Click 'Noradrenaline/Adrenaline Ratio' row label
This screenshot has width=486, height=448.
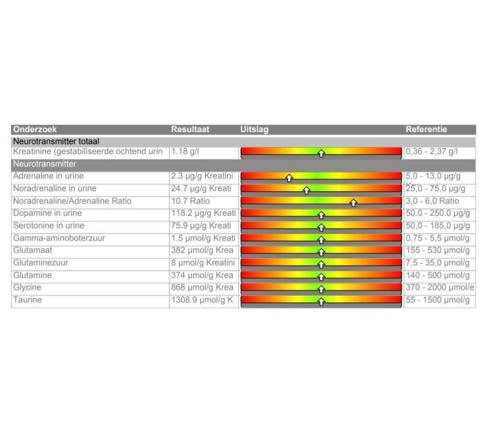(72, 201)
